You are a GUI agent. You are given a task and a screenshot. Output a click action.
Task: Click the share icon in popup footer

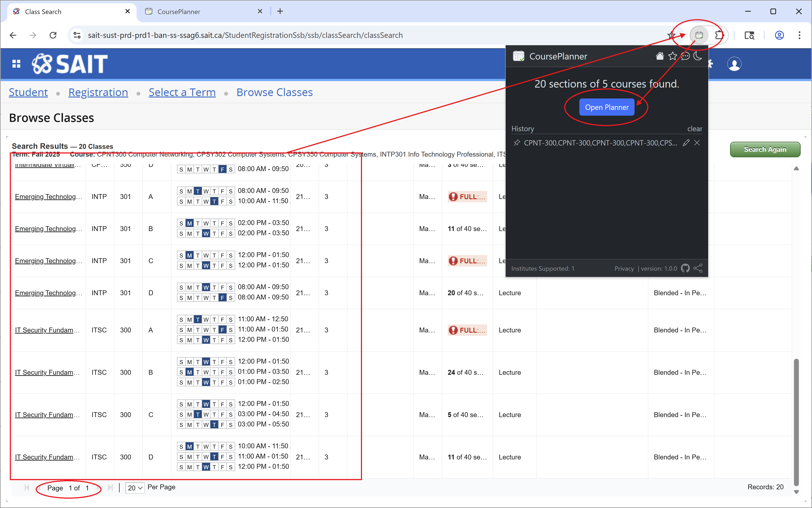tap(698, 268)
